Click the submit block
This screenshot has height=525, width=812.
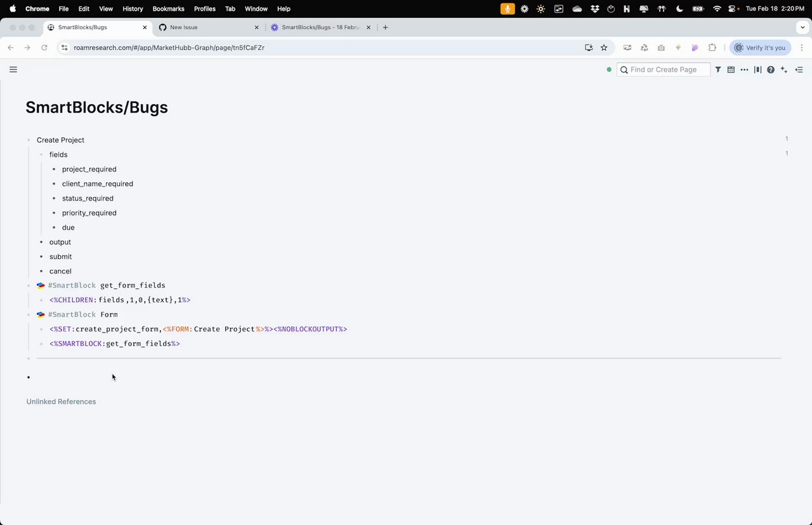click(60, 257)
